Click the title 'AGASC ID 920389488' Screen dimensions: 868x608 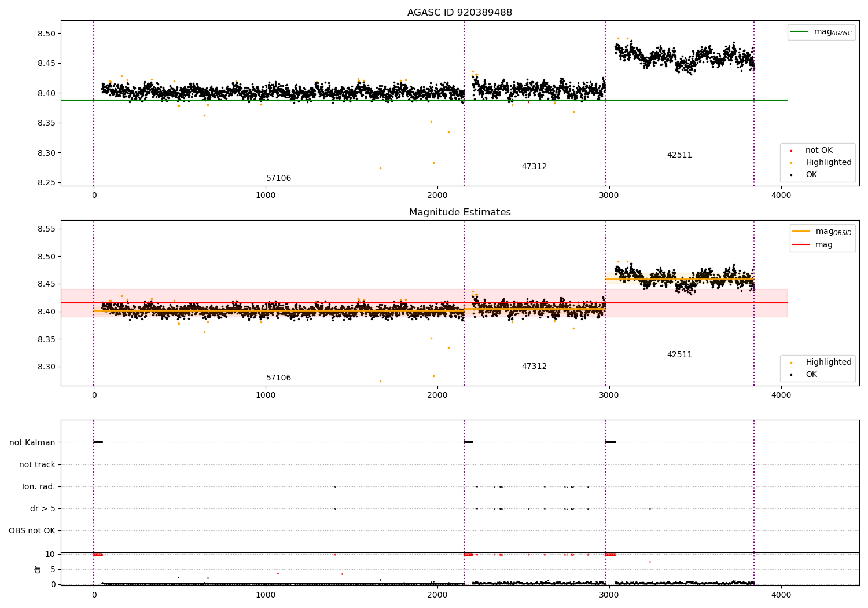point(459,13)
